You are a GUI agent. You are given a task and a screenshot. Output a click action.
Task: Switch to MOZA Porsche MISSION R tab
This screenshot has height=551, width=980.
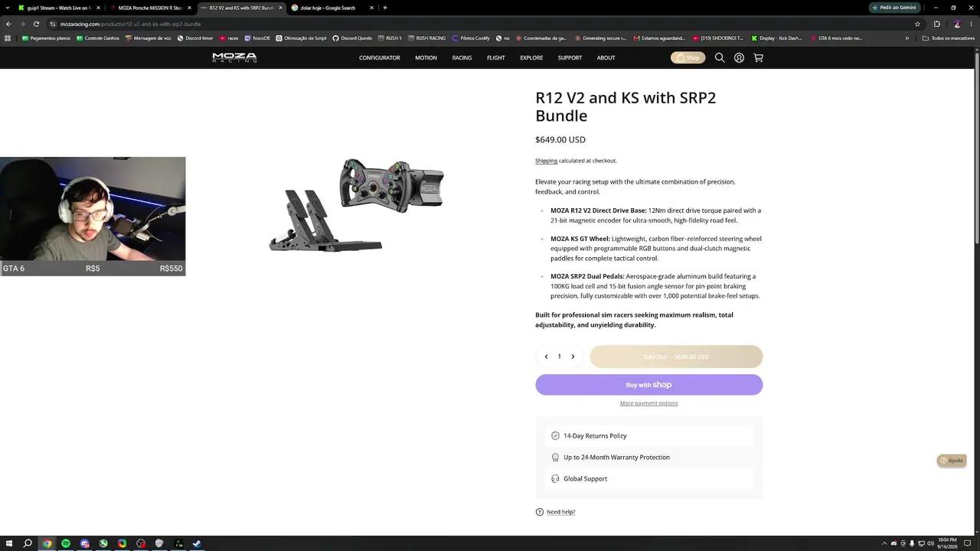tap(150, 8)
